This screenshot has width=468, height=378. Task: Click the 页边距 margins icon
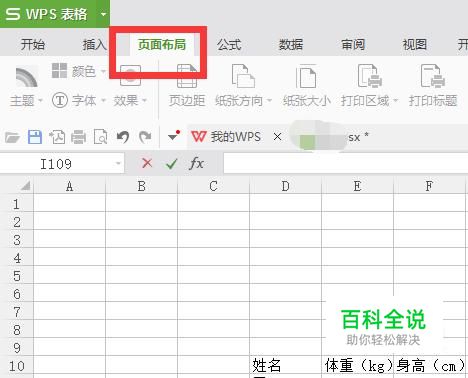pyautogui.click(x=187, y=76)
